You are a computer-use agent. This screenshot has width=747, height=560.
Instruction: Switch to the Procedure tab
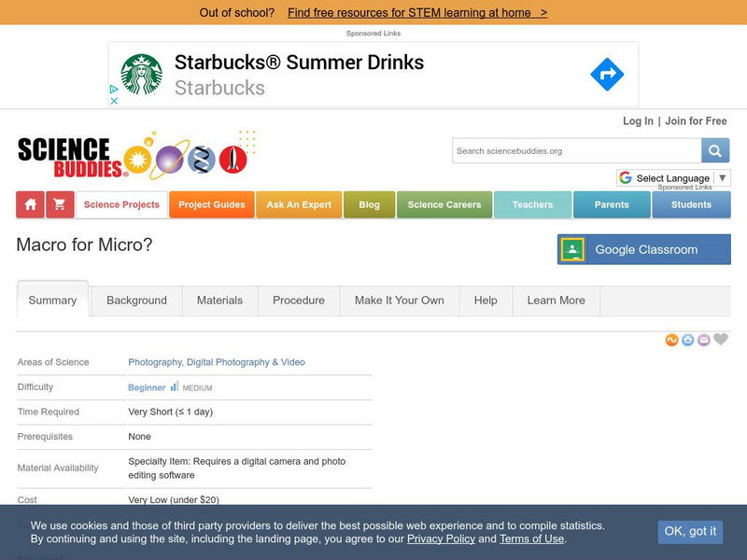(299, 301)
